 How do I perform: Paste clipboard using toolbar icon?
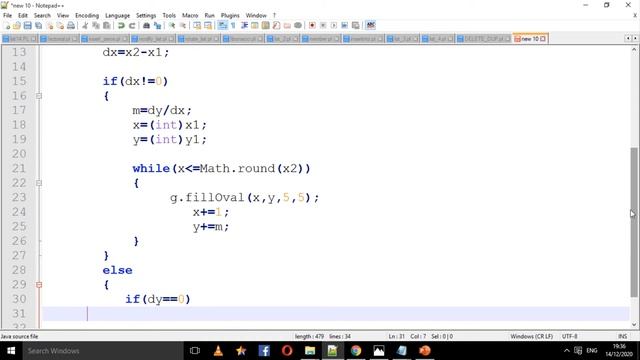(x=107, y=25)
